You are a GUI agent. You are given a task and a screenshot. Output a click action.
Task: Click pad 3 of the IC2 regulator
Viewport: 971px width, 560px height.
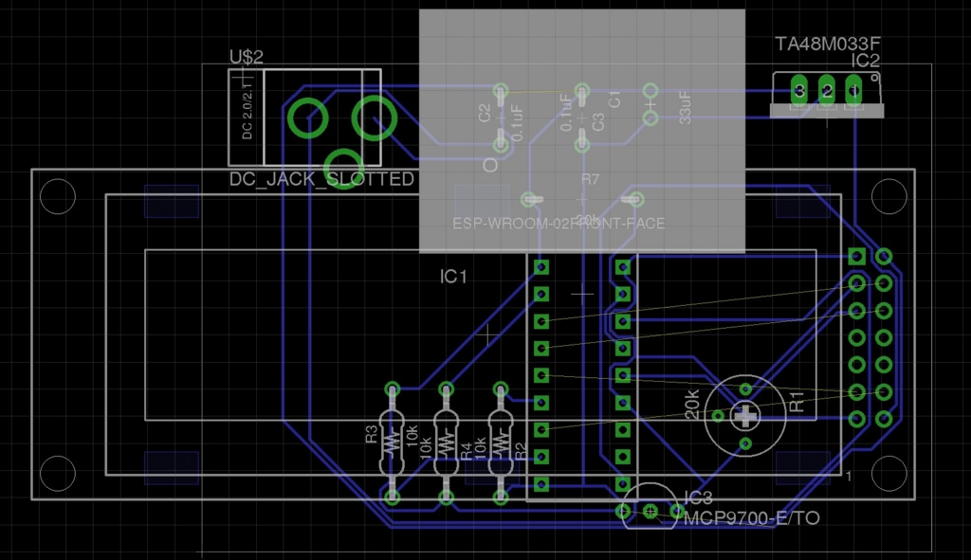799,91
